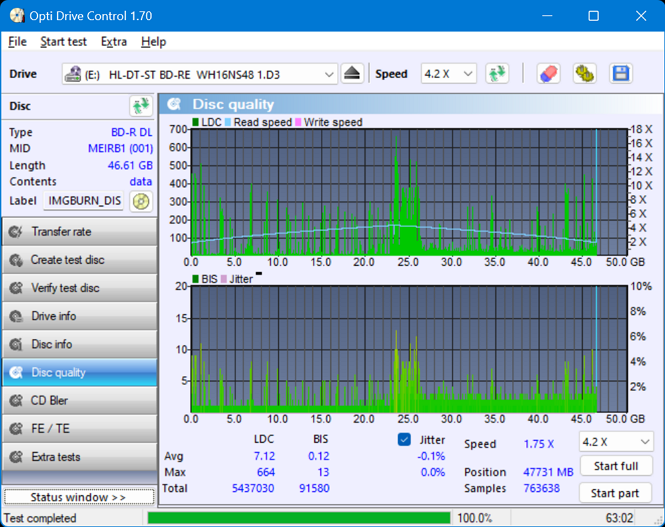Screen dimensions: 665x527
Task: Open the Drive info page
Action: click(79, 316)
